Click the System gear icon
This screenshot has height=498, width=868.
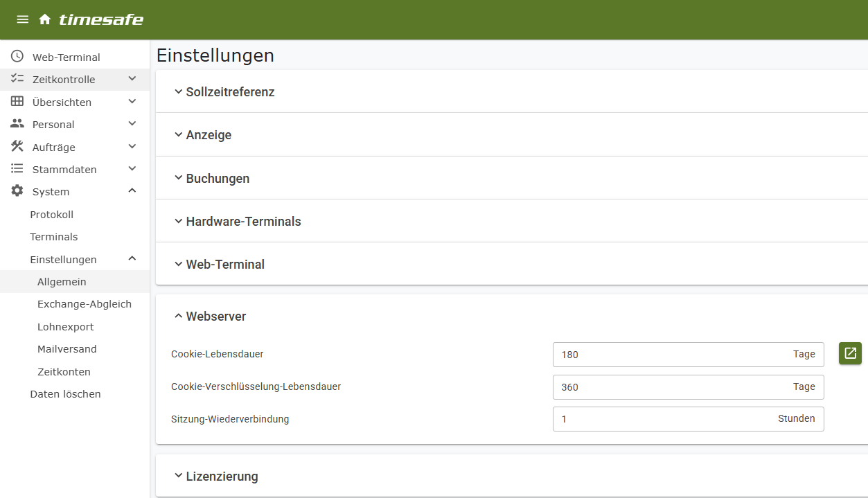[x=17, y=191]
